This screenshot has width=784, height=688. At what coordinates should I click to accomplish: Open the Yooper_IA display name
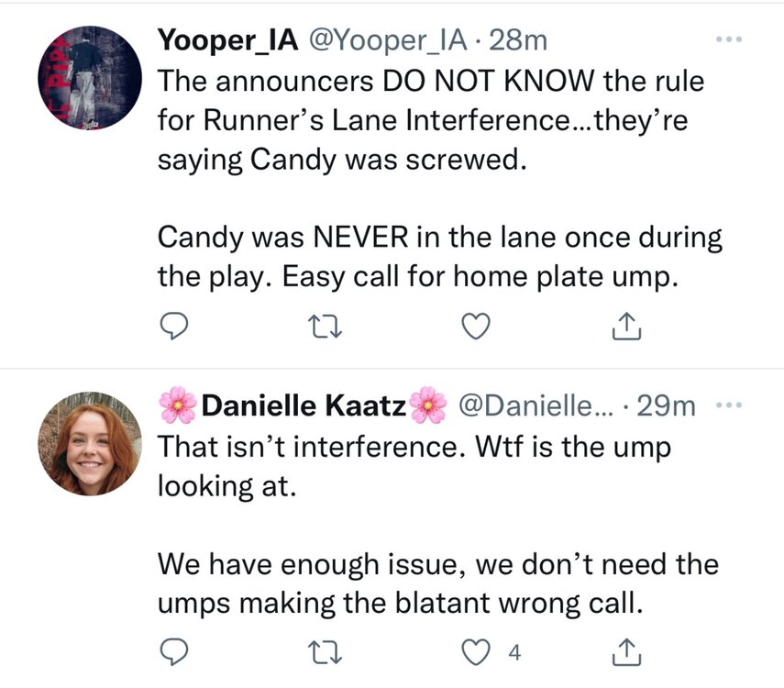(x=226, y=39)
